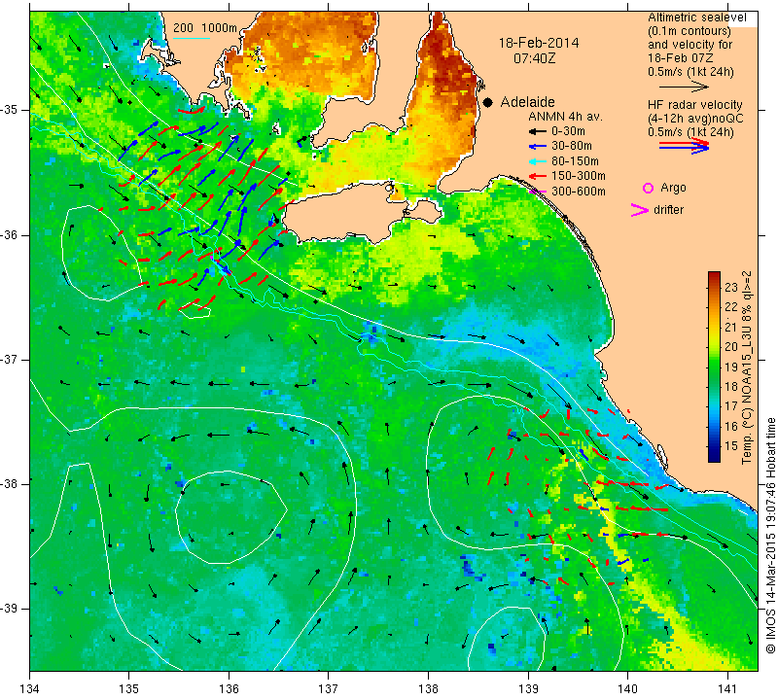
Task: Click the '0-30m' depth label
Action: click(x=568, y=131)
